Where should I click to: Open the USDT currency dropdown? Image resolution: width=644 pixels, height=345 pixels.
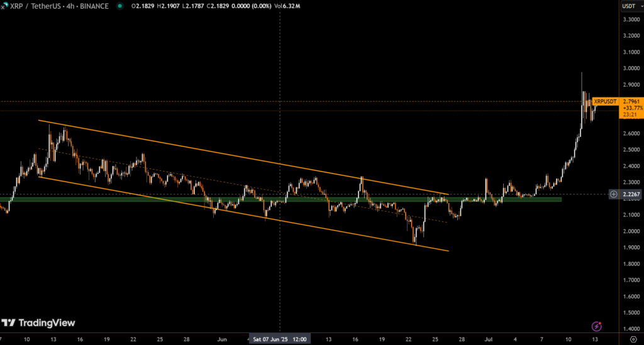click(628, 6)
